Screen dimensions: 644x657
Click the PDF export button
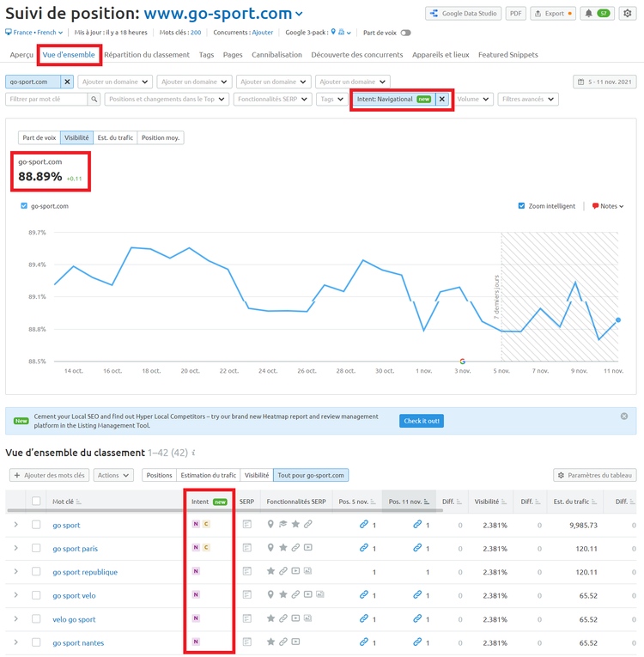point(516,14)
